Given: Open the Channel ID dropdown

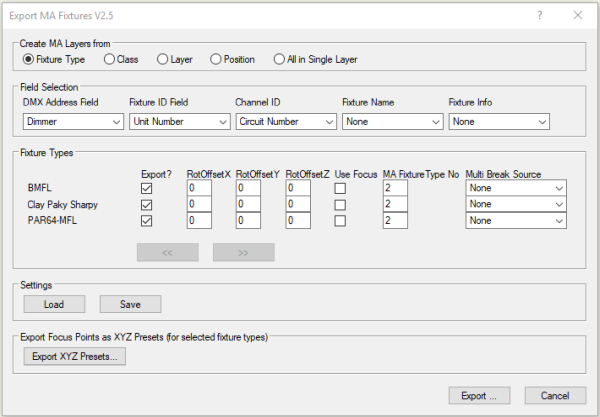Looking at the screenshot, I should pos(285,122).
